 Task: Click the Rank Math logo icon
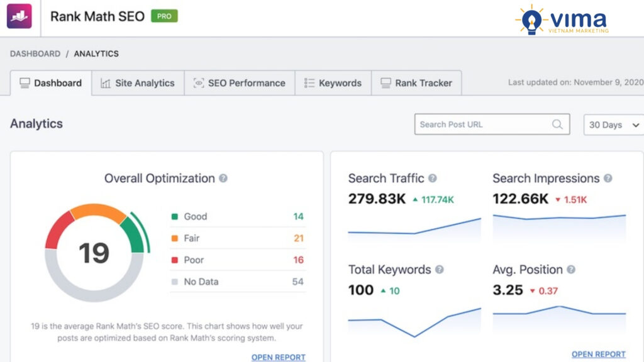(18, 15)
